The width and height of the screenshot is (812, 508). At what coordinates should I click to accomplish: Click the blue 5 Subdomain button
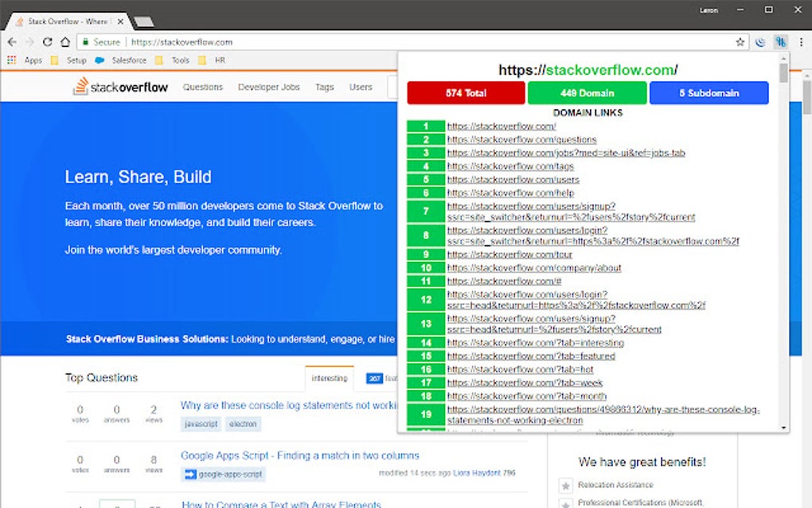pos(710,92)
